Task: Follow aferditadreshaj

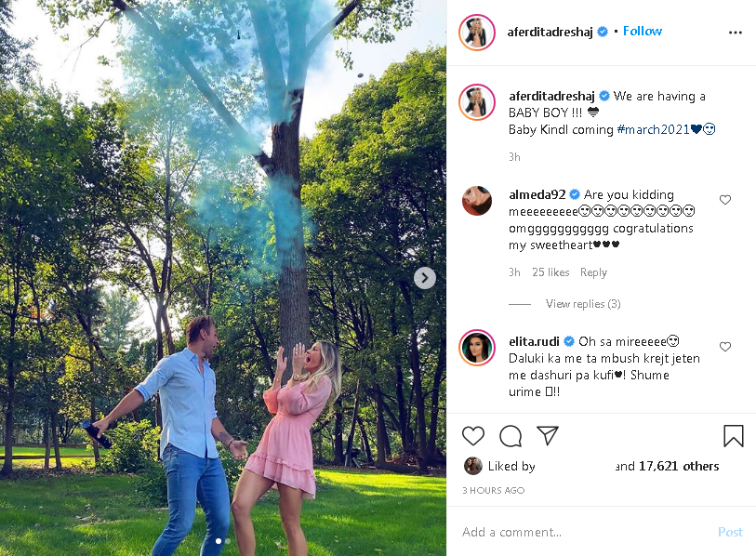Action: [643, 32]
